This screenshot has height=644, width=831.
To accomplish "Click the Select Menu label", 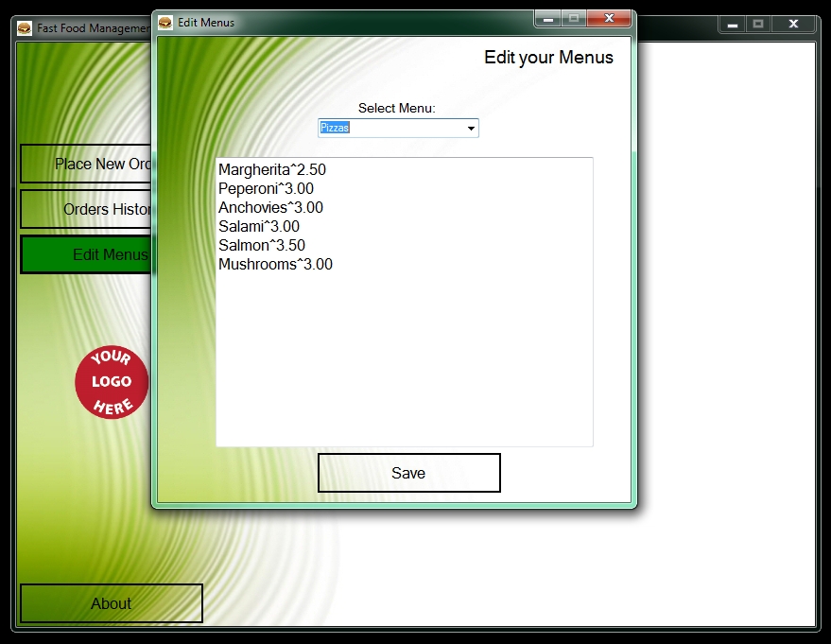I will [396, 108].
